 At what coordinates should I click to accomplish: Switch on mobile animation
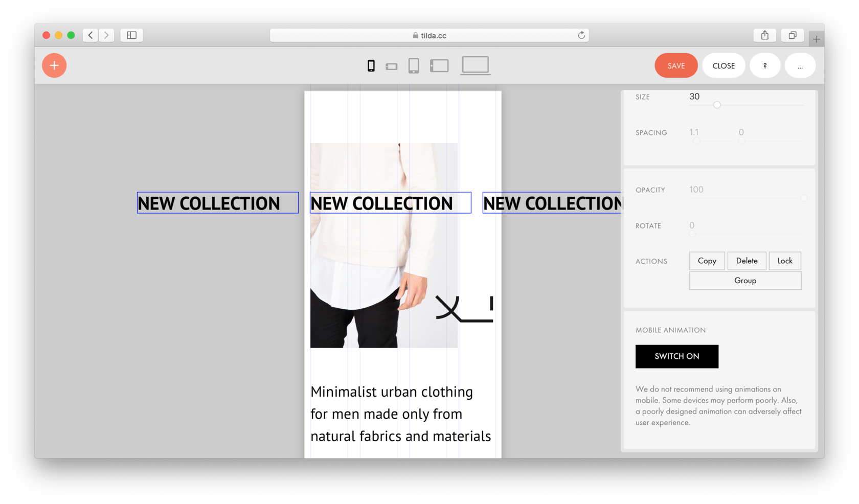click(677, 356)
